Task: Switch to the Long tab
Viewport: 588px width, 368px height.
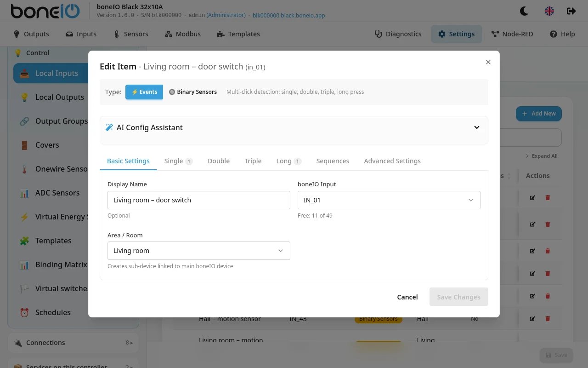Action: [x=289, y=161]
